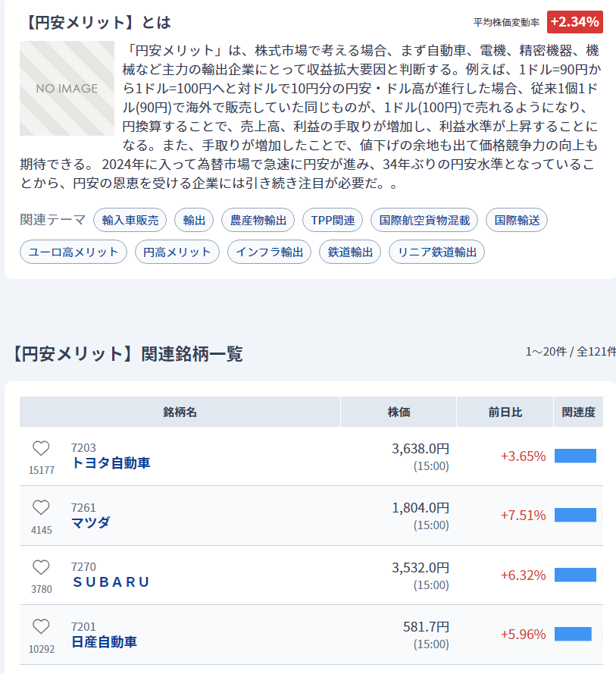Add SUBARU to favorites via heart
The width and height of the screenshot is (616, 674).
pyautogui.click(x=41, y=567)
